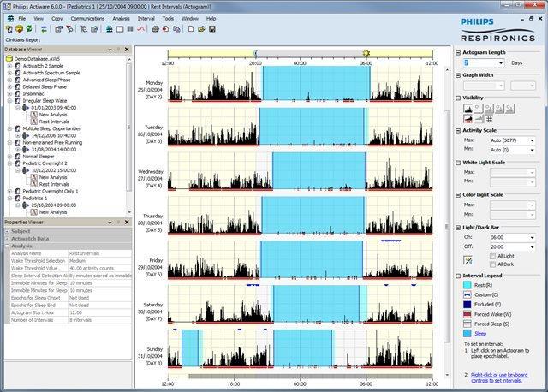The height and width of the screenshot is (392, 548).
Task: Toggle the grid lines visibility button
Action: (x=489, y=120)
